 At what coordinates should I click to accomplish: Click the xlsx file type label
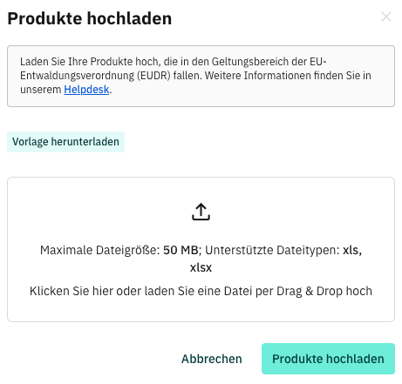(x=201, y=268)
